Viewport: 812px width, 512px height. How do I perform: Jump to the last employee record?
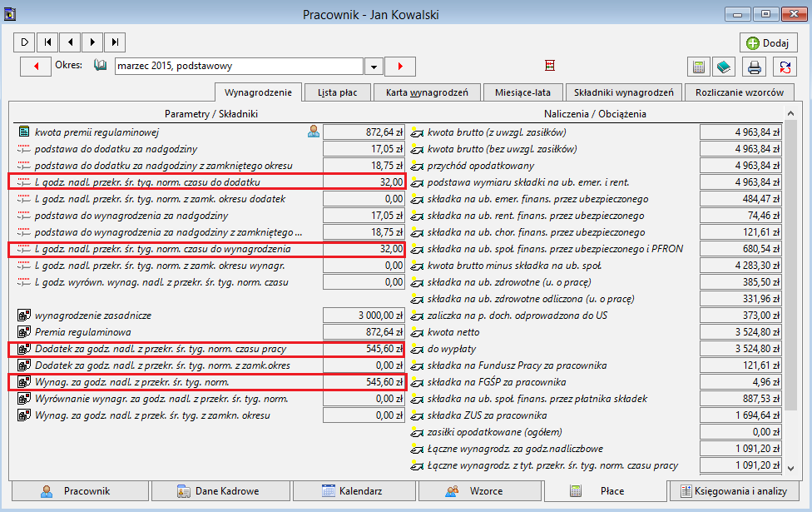[115, 42]
